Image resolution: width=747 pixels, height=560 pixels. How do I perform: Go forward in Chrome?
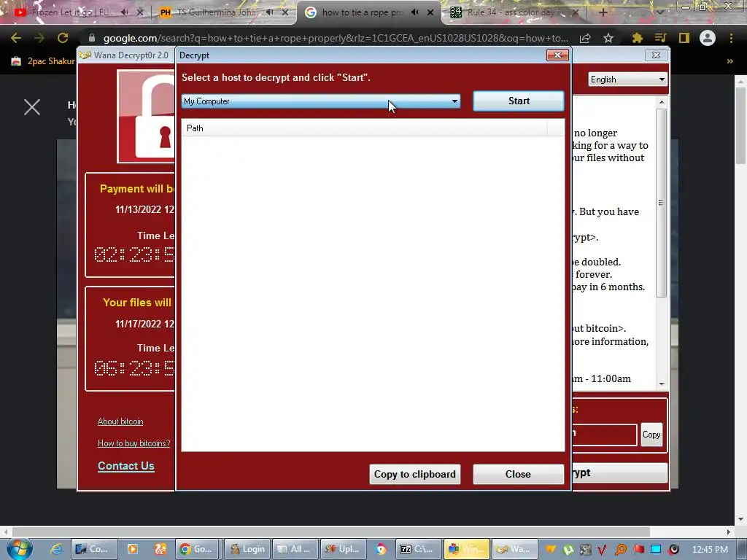(39, 38)
